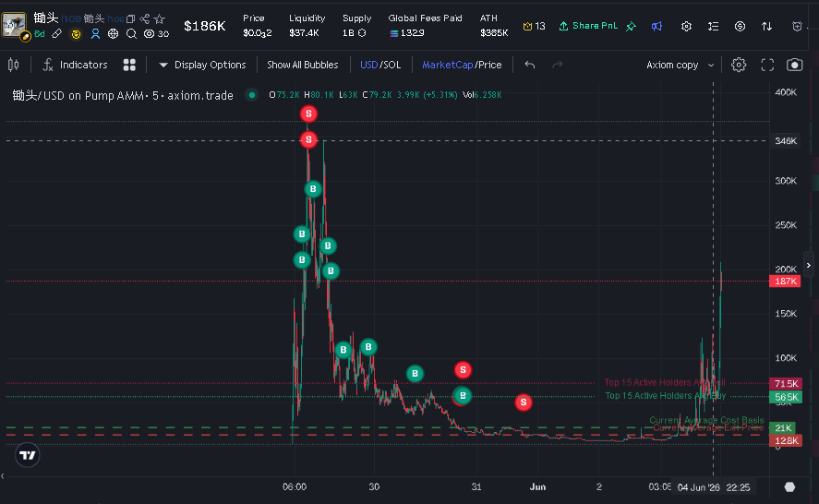Viewport: 819px width, 504px height.
Task: Click the S sell bubble above the 31 date
Action: tap(463, 370)
